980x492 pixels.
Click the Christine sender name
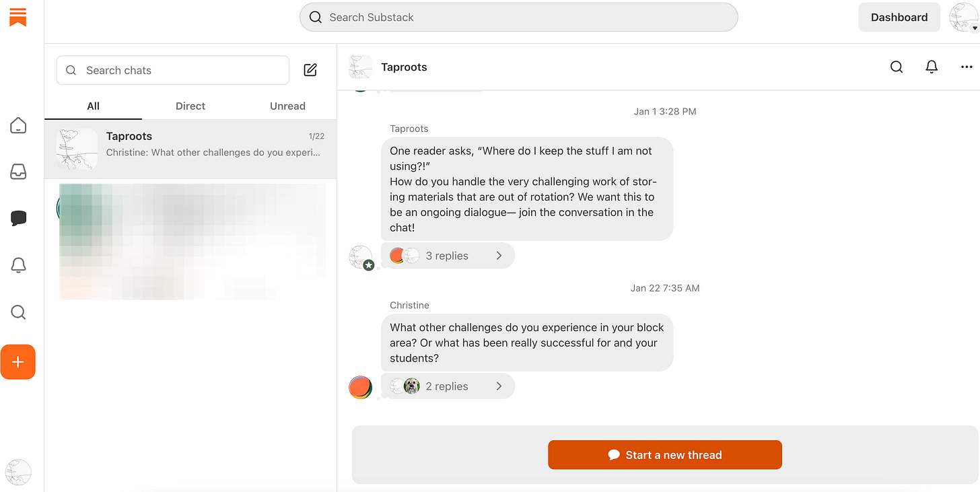coord(409,305)
